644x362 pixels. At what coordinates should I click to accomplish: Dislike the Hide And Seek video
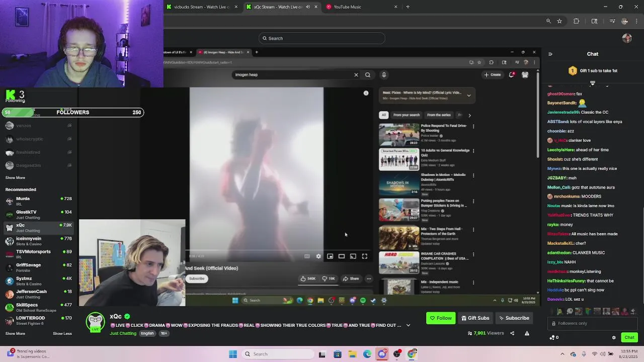(x=329, y=279)
